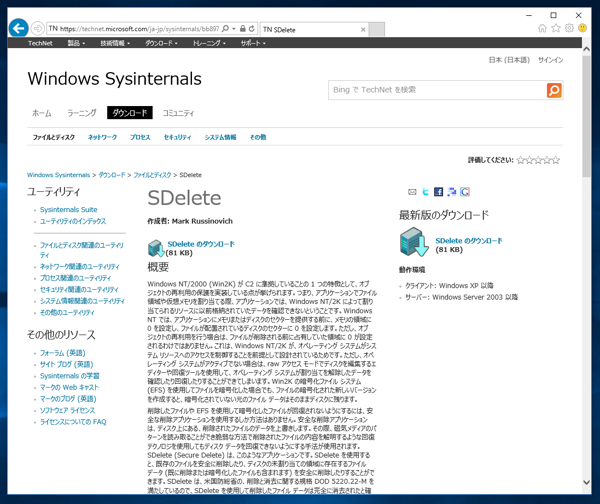The width and height of the screenshot is (600, 504).
Task: Click SDelete のダウンロード link under author
Action: tap(201, 244)
